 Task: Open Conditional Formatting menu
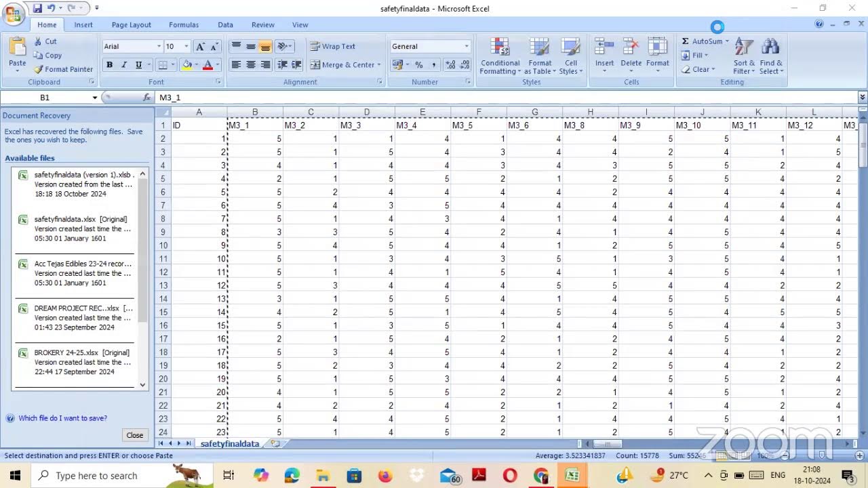(x=500, y=56)
